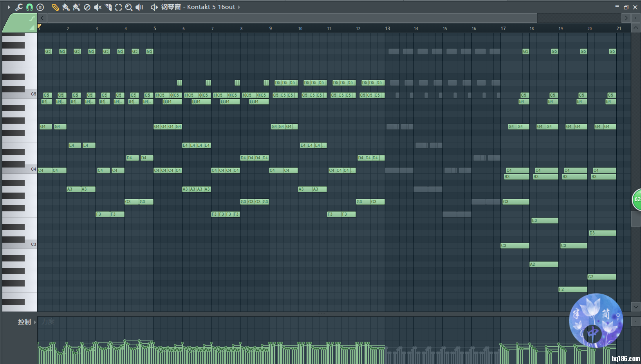Click arrow after Kontakt 5 16out title
Image resolution: width=641 pixels, height=364 pixels.
(x=239, y=7)
